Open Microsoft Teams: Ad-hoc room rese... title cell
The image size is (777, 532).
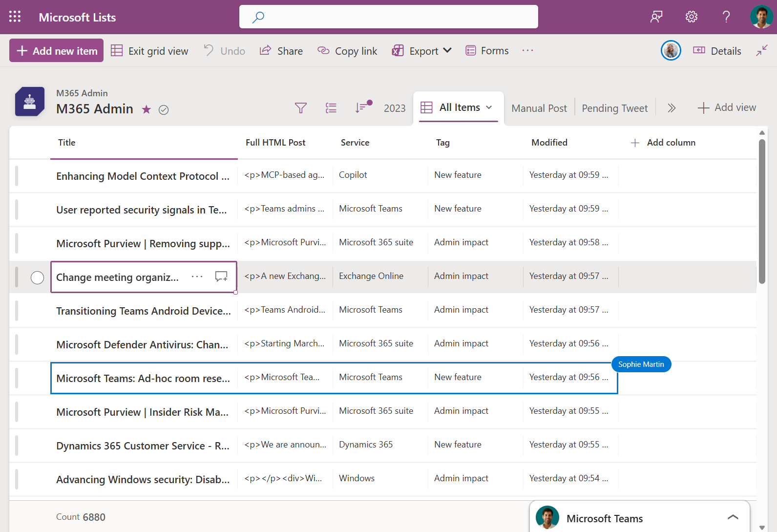point(144,378)
